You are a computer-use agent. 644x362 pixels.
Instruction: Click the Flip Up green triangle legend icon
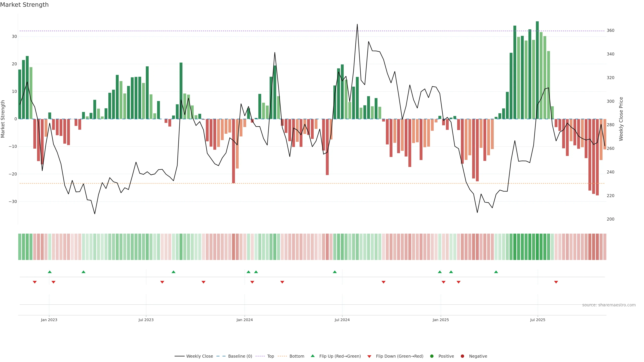click(x=312, y=356)
